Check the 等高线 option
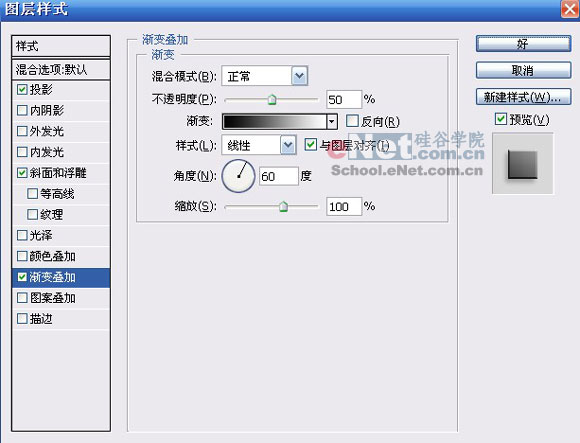This screenshot has width=580, height=443. click(33, 193)
